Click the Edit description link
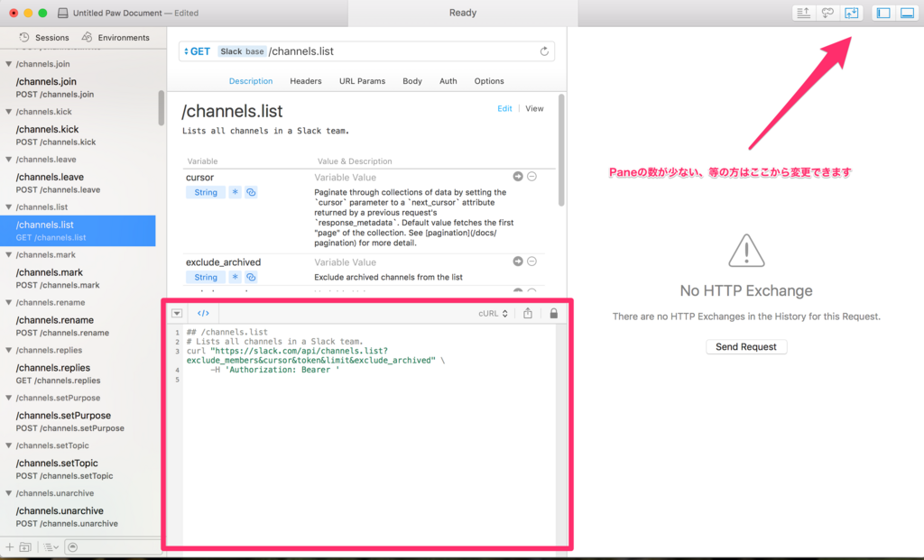The height and width of the screenshot is (560, 924). click(504, 108)
